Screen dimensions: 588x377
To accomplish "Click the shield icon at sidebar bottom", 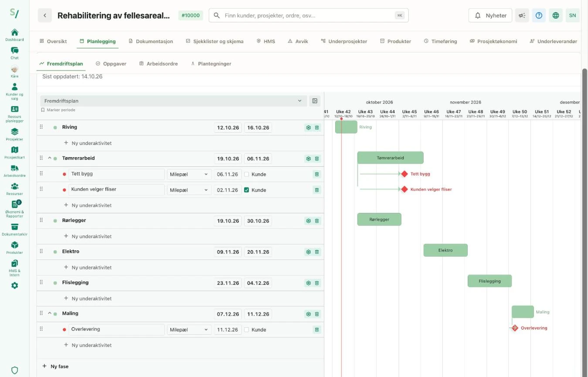I will click(14, 370).
